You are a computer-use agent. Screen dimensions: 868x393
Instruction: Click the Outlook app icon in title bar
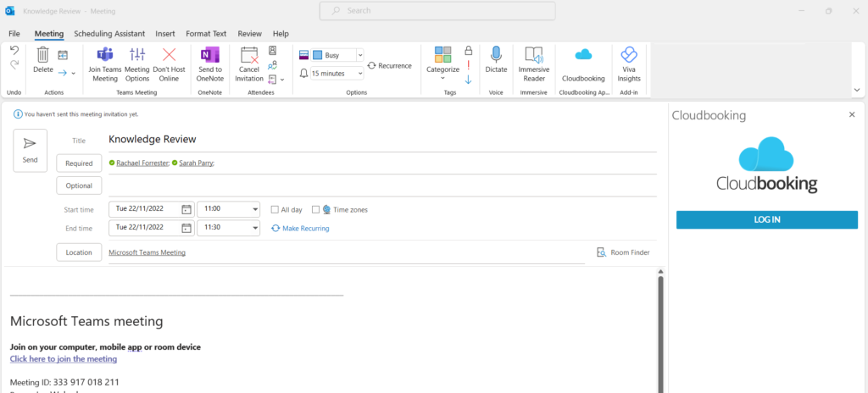pyautogui.click(x=10, y=11)
